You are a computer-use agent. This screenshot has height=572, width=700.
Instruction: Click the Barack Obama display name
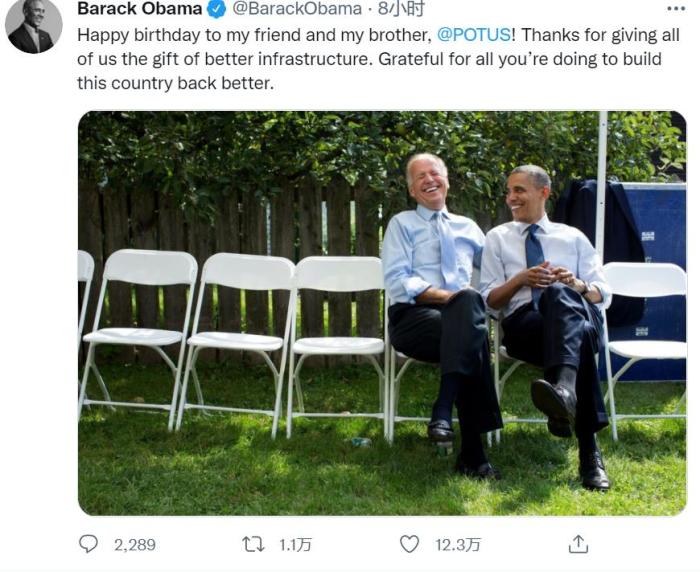pos(139,9)
